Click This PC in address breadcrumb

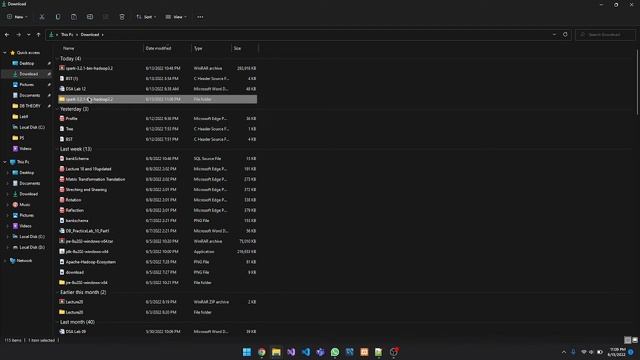coord(67,35)
